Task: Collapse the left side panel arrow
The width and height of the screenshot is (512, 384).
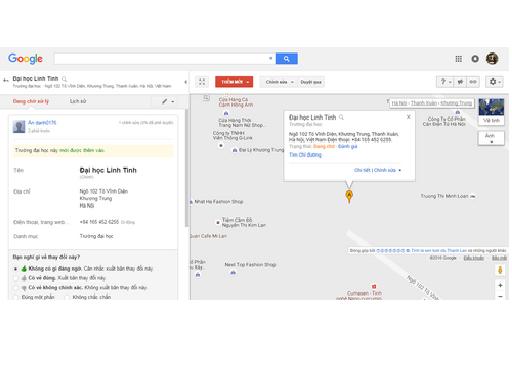Action: 185,82
